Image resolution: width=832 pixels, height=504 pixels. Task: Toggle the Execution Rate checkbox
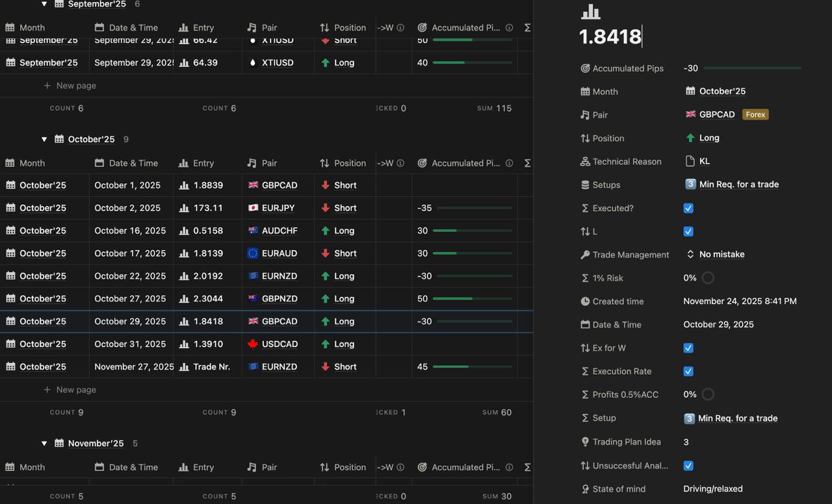pos(688,372)
